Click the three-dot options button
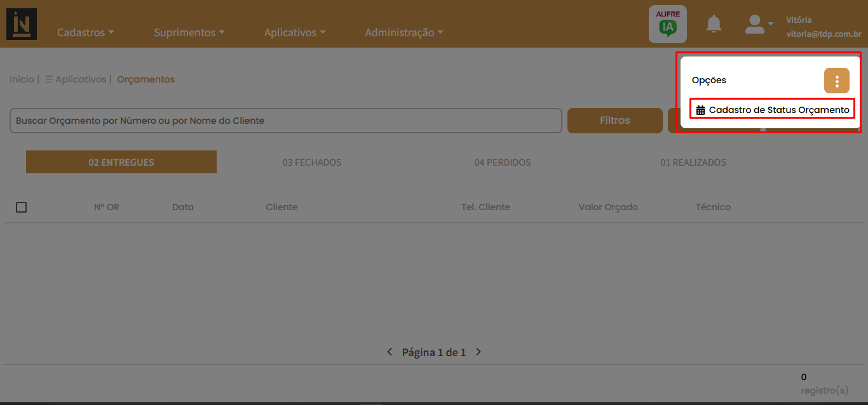 (836, 81)
